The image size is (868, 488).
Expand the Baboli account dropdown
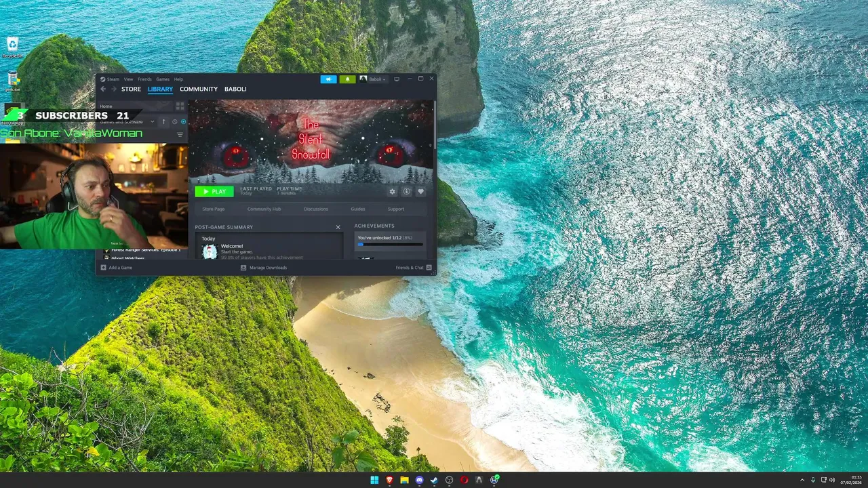(373, 79)
